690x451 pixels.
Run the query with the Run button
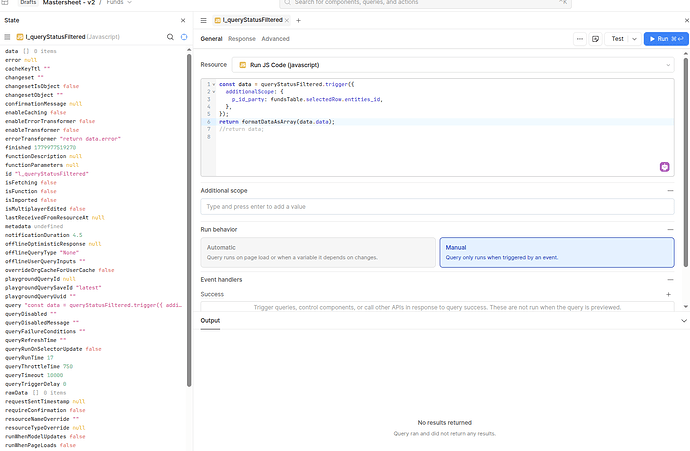[666, 39]
